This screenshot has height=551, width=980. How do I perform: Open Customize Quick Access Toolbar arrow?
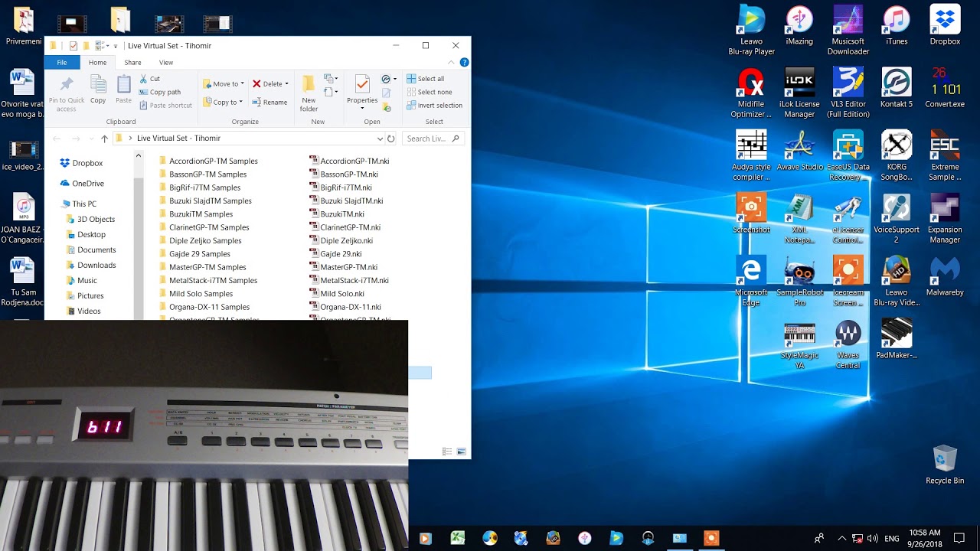[116, 46]
